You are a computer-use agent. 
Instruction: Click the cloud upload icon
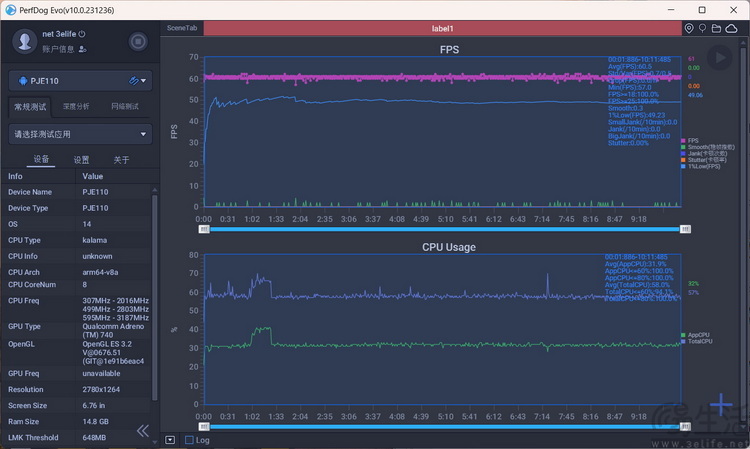tap(731, 28)
